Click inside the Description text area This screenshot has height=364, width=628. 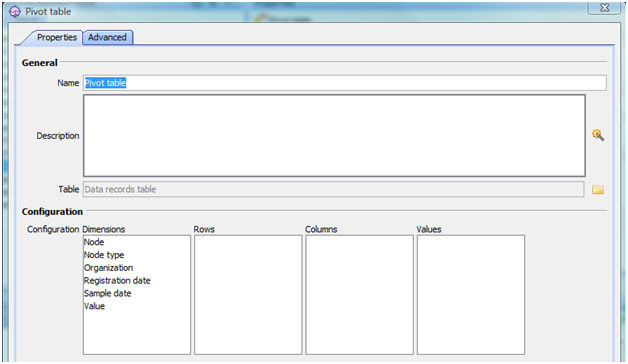click(334, 135)
